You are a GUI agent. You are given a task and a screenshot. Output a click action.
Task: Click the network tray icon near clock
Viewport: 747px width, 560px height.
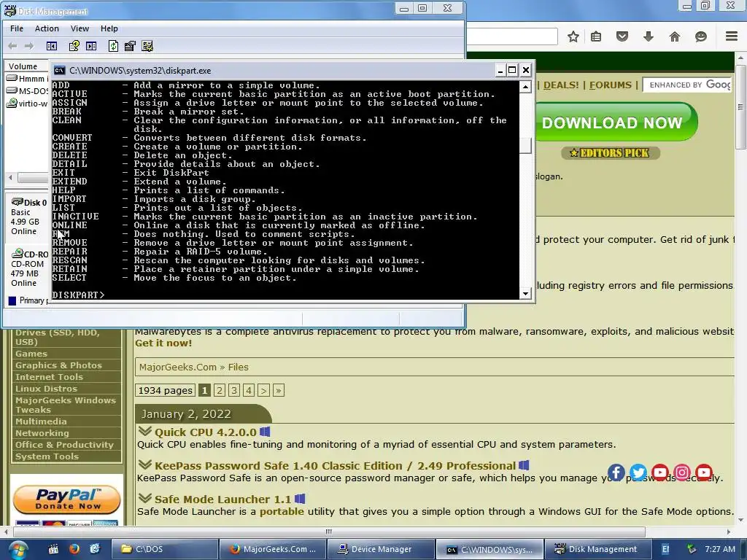click(692, 549)
